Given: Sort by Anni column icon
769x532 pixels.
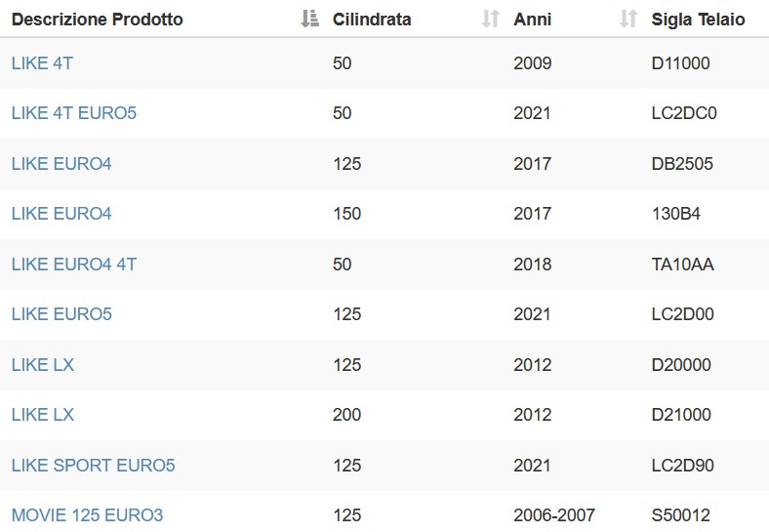Looking at the screenshot, I should pyautogui.click(x=627, y=19).
